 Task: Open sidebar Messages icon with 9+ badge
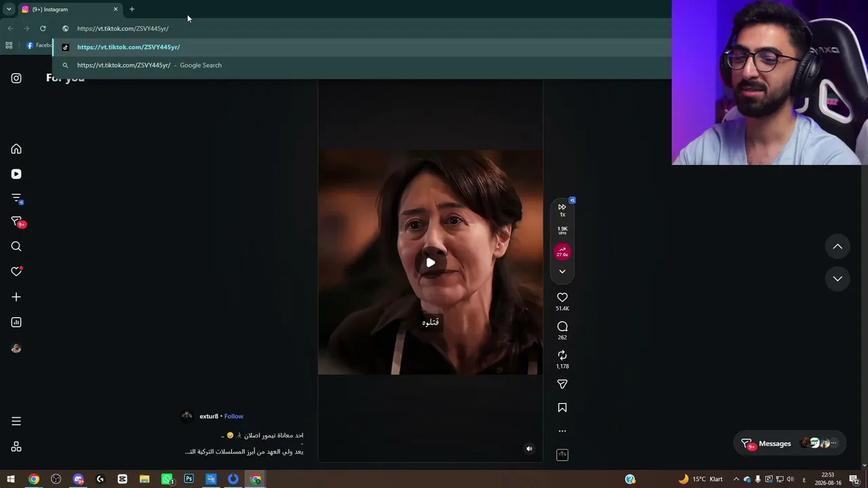pyautogui.click(x=16, y=222)
